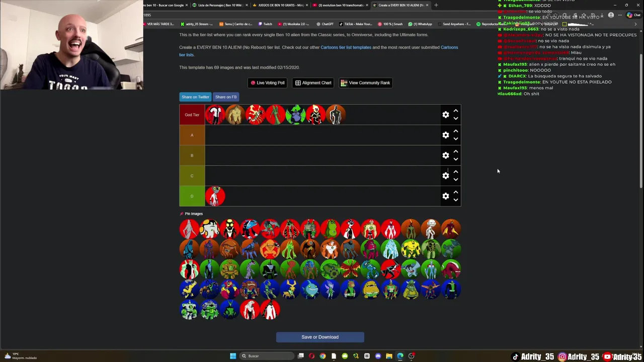Open CapCut from taskbar
This screenshot has width=644, height=362.
367,356
